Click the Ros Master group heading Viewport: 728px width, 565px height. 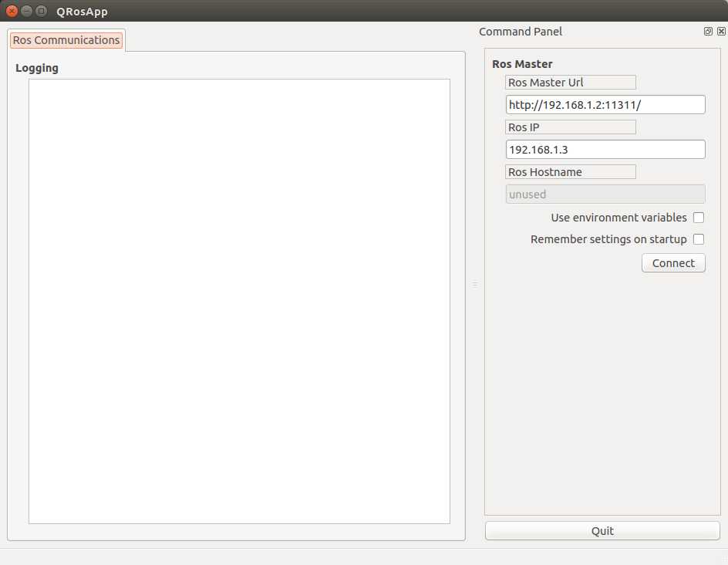click(x=522, y=64)
